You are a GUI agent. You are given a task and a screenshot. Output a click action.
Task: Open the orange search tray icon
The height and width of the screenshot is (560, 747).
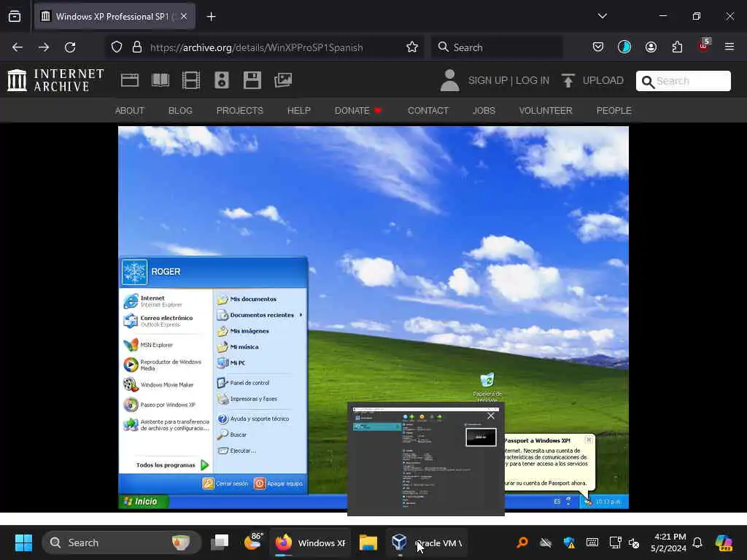pyautogui.click(x=522, y=542)
